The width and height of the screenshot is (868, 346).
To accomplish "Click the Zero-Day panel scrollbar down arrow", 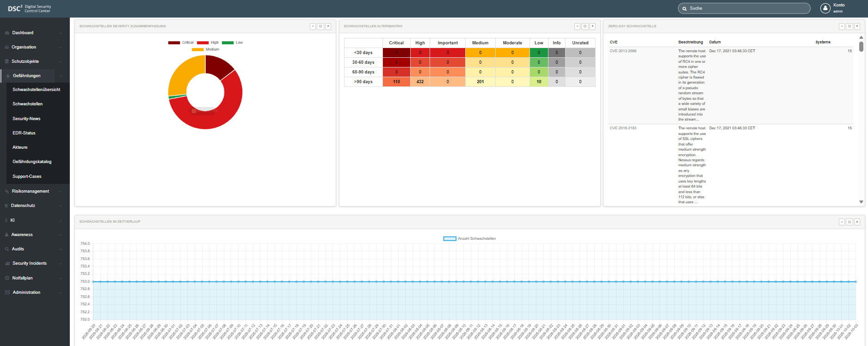I will pyautogui.click(x=861, y=202).
